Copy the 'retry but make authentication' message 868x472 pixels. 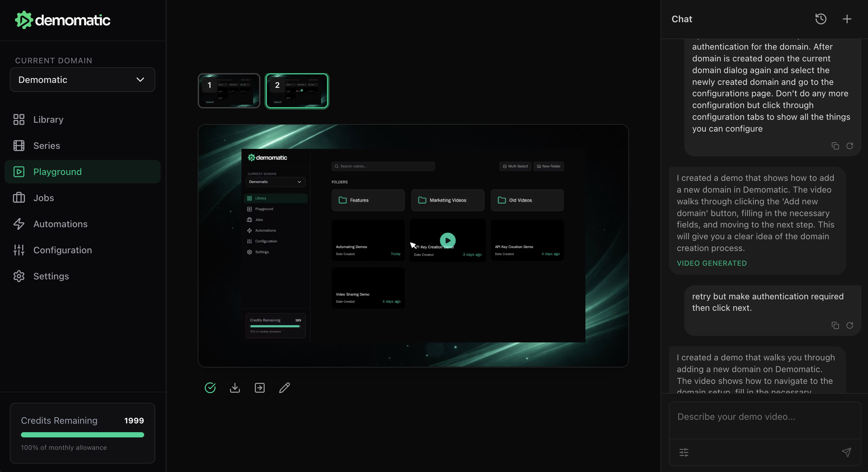click(x=835, y=325)
